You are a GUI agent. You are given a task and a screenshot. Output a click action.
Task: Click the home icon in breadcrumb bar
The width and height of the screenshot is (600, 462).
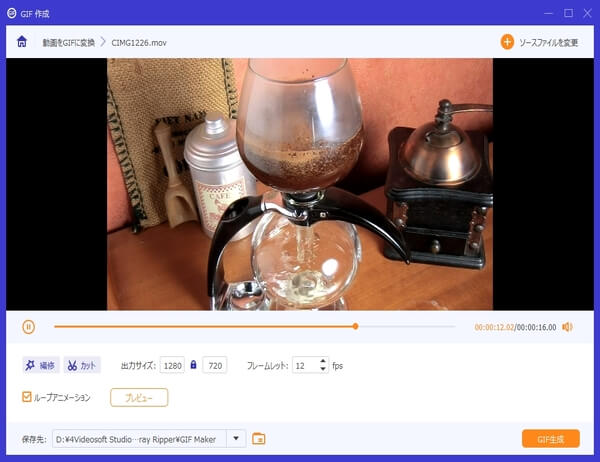coord(22,42)
